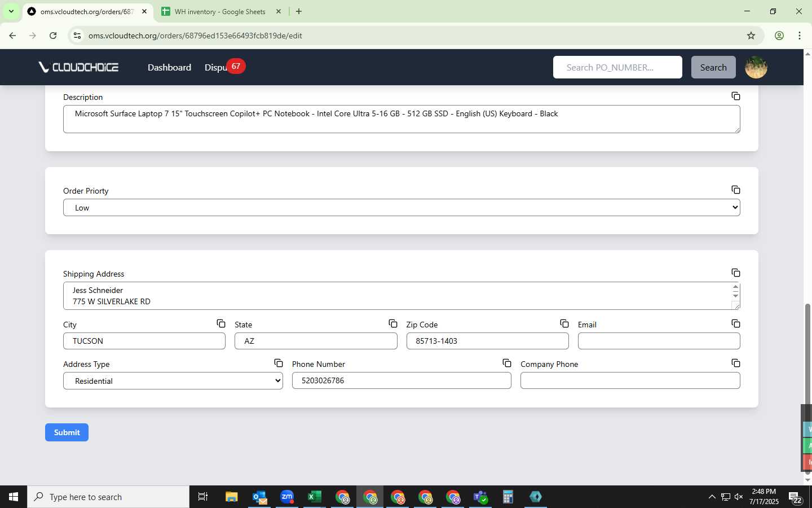Open Disputes in the navigation bar

coord(215,67)
